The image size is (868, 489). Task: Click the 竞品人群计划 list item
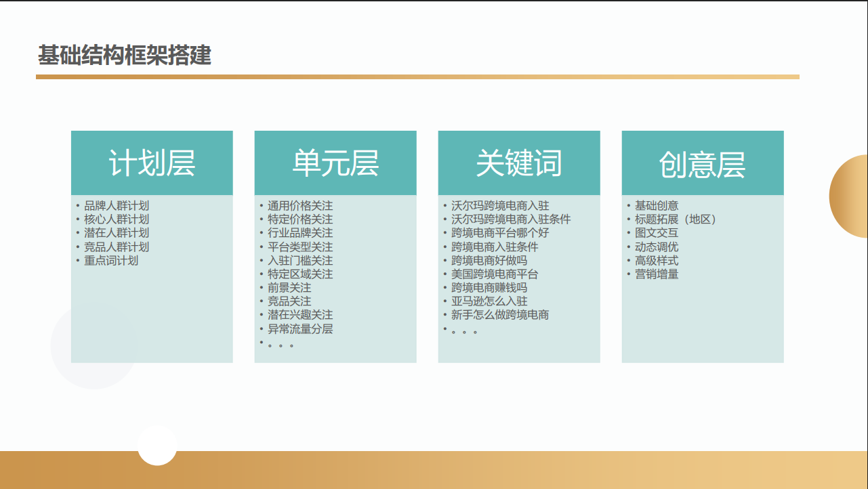click(117, 247)
